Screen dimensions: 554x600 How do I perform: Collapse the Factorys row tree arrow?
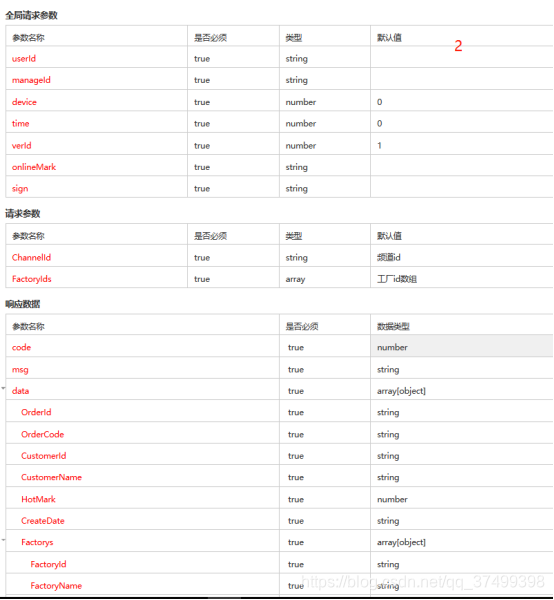tap(3, 540)
